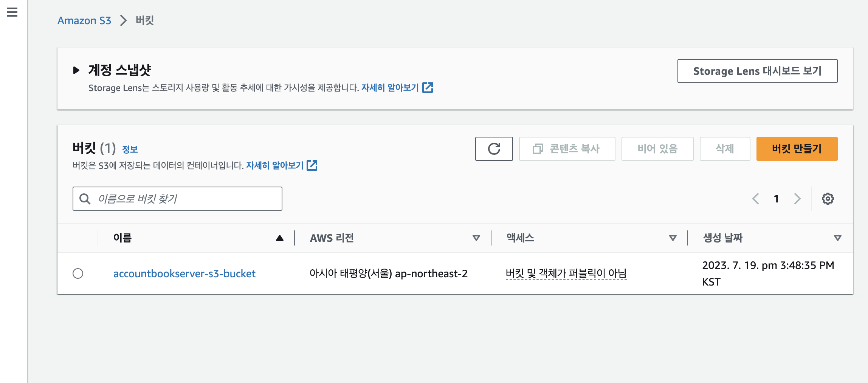Screen dimensions: 868x383
Task: Open bucket description 자세히 알아보기 link
Action: point(275,165)
